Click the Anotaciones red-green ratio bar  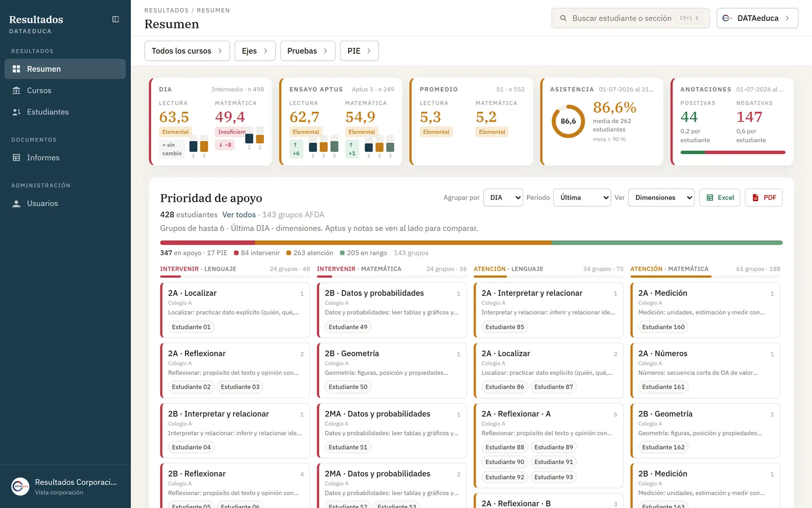[733, 152]
